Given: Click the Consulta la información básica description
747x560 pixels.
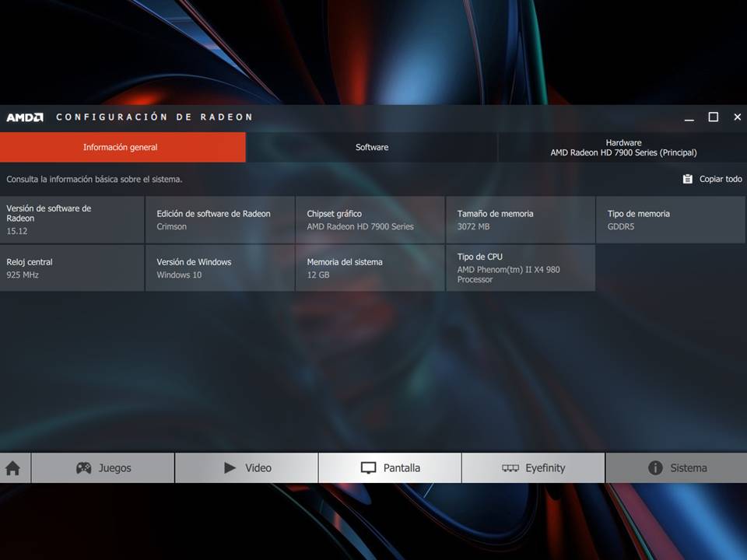Looking at the screenshot, I should click(94, 179).
